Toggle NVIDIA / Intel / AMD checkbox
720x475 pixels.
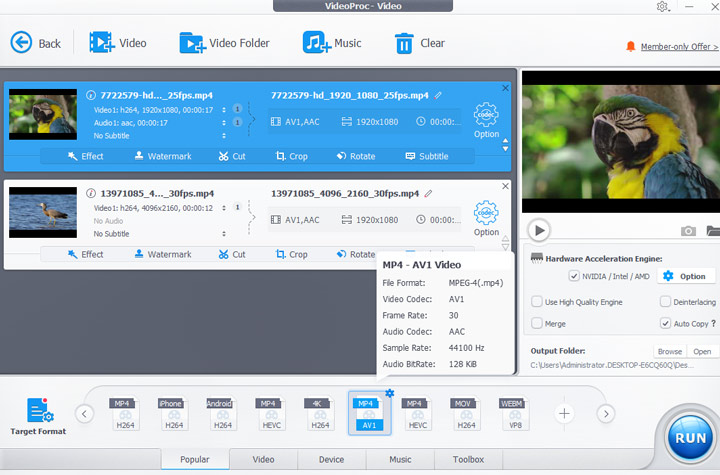(x=574, y=276)
